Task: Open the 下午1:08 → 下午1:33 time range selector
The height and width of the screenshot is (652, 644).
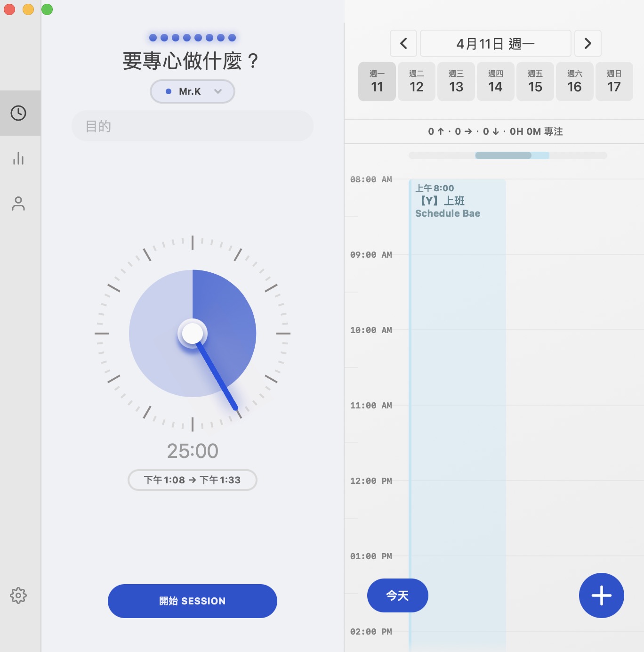Action: (x=193, y=480)
